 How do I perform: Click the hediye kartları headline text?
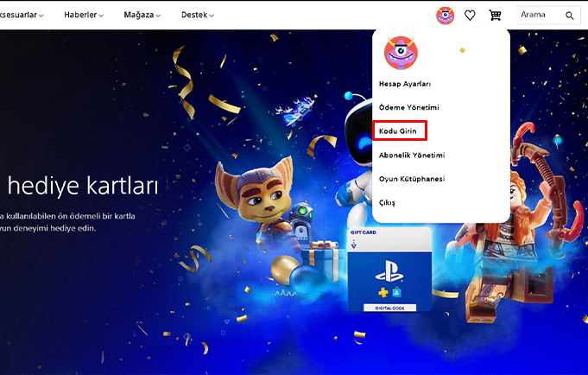(83, 186)
